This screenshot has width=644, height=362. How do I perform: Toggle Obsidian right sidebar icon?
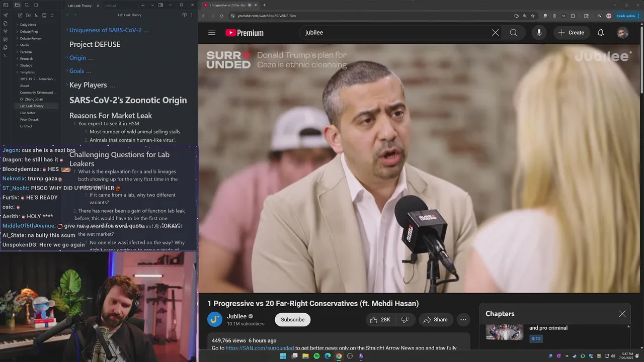160,5
